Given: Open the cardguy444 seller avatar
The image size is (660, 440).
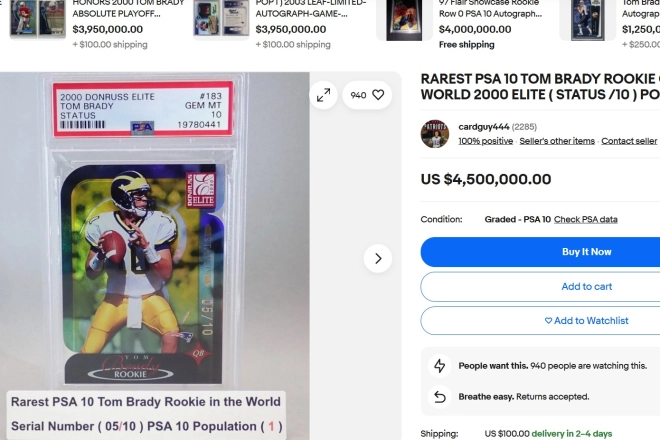Looking at the screenshot, I should click(x=435, y=134).
